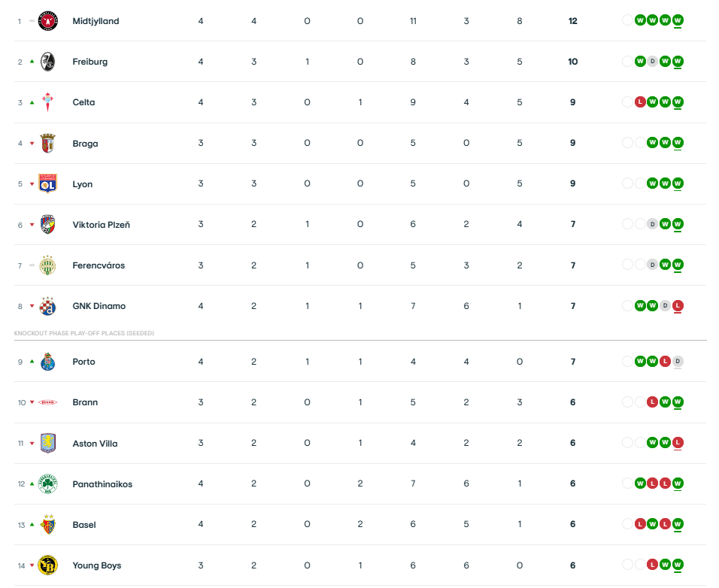Screen dimensions: 719x588
Task: Click Freiburg's draw result in form column
Action: point(653,62)
